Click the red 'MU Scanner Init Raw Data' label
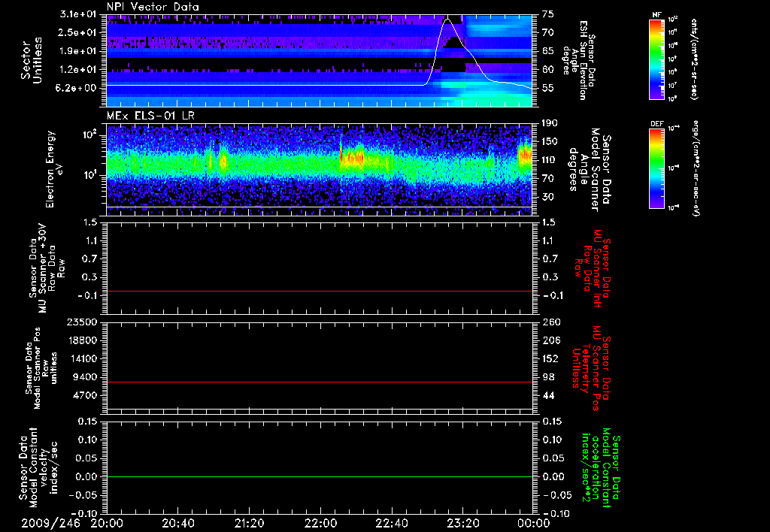770x532 pixels. (x=593, y=269)
